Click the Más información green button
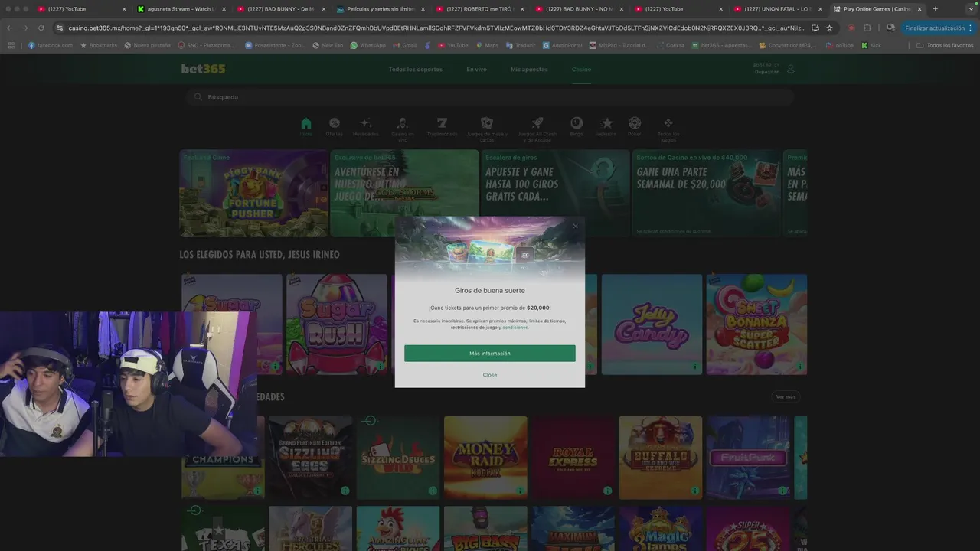 [x=490, y=354]
